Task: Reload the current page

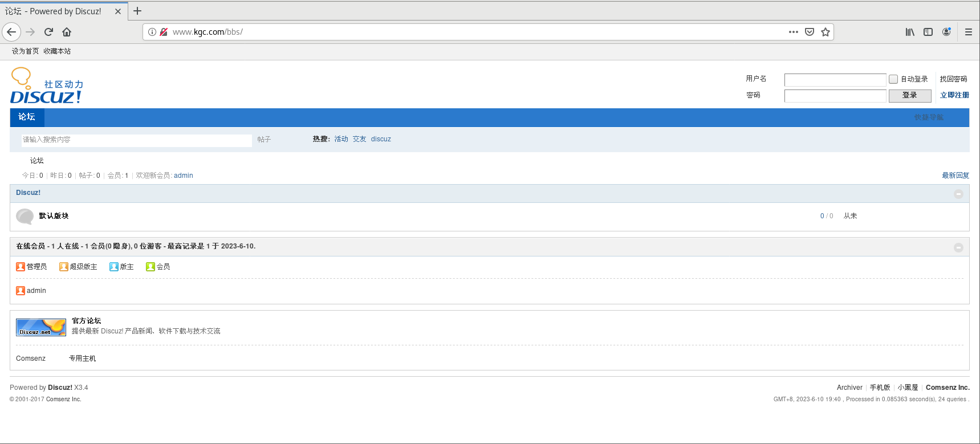Action: coord(48,32)
